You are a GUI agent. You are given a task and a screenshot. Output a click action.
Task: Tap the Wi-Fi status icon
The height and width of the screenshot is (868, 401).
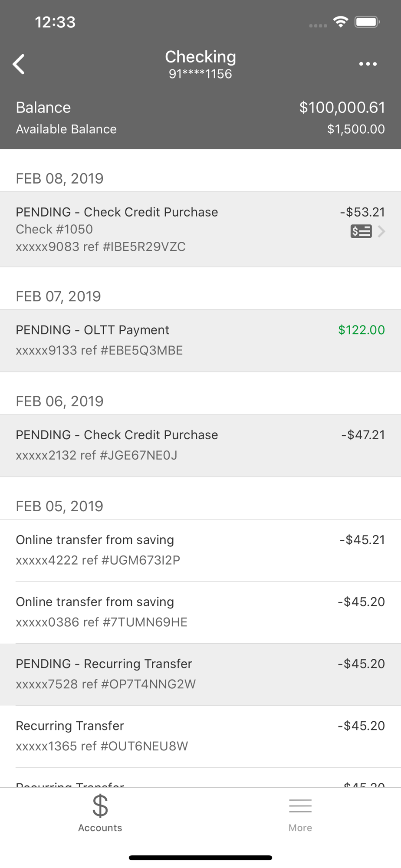coord(341,22)
